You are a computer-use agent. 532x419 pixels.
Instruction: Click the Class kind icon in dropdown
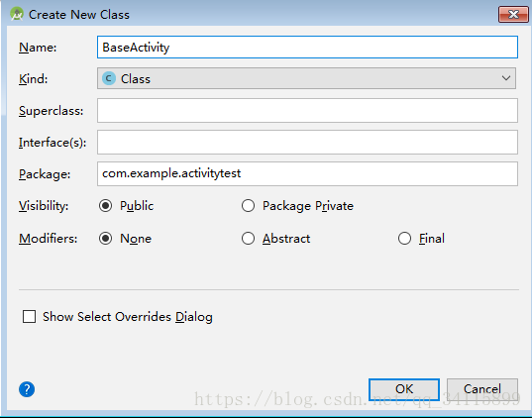pyautogui.click(x=109, y=78)
